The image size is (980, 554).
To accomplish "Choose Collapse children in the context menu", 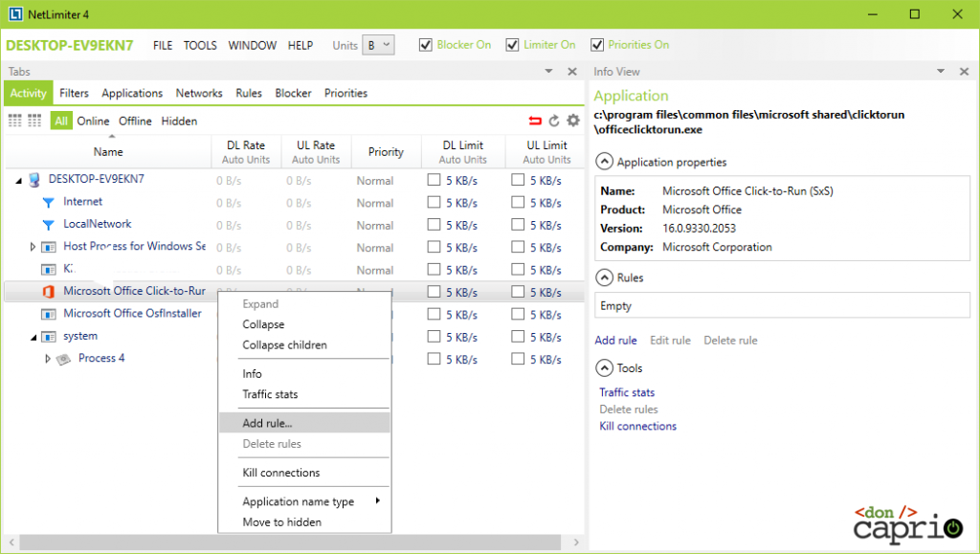I will pos(304,344).
